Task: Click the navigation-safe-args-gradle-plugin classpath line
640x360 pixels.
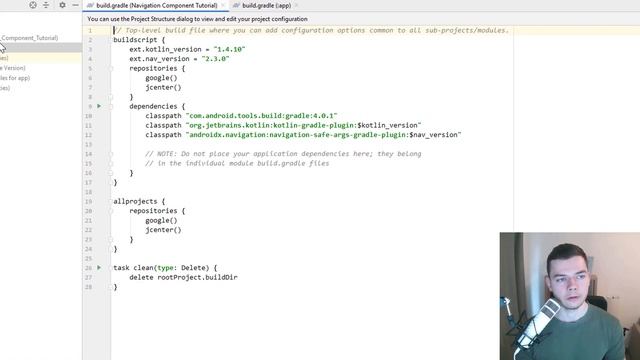Action: (303, 135)
